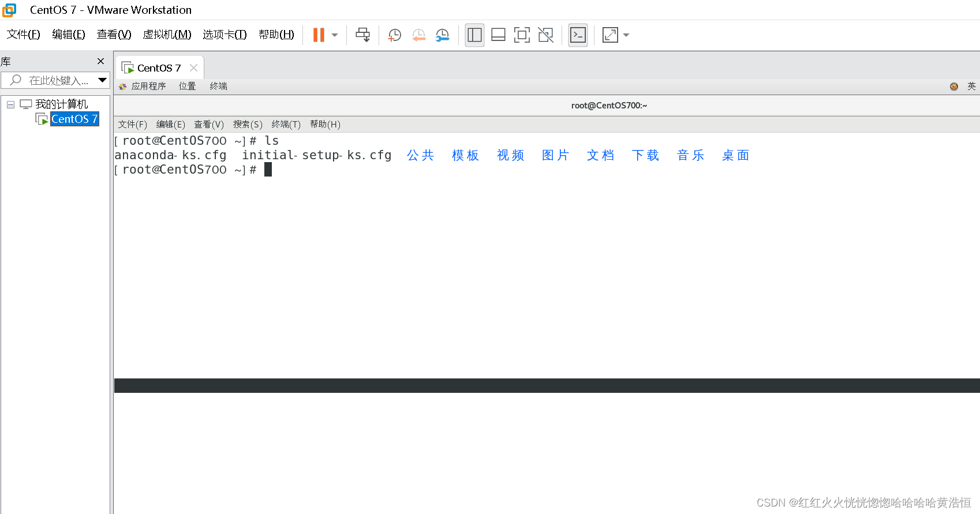Take a snapshot of the VM
This screenshot has width=980, height=514.
[x=395, y=35]
